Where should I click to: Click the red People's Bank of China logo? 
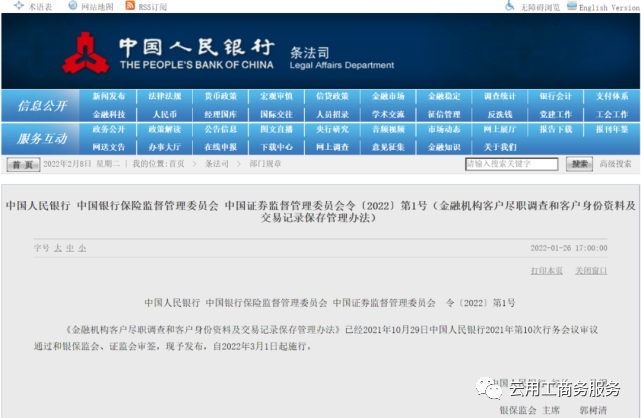pyautogui.click(x=85, y=53)
